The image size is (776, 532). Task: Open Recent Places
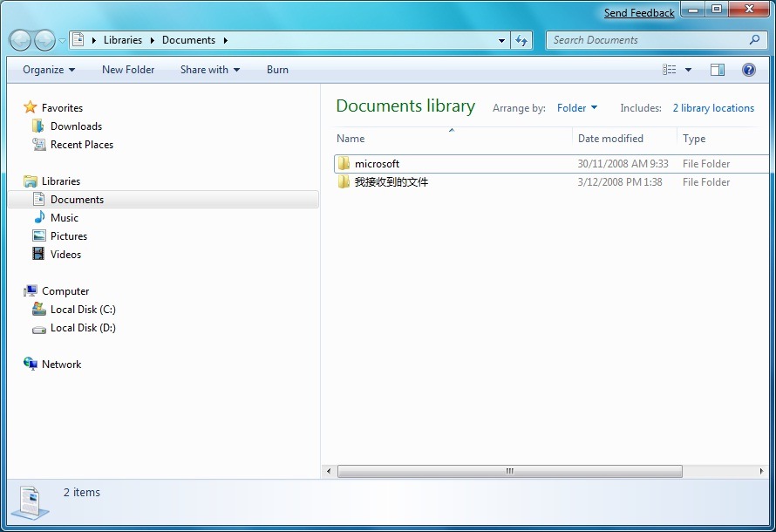(x=83, y=144)
